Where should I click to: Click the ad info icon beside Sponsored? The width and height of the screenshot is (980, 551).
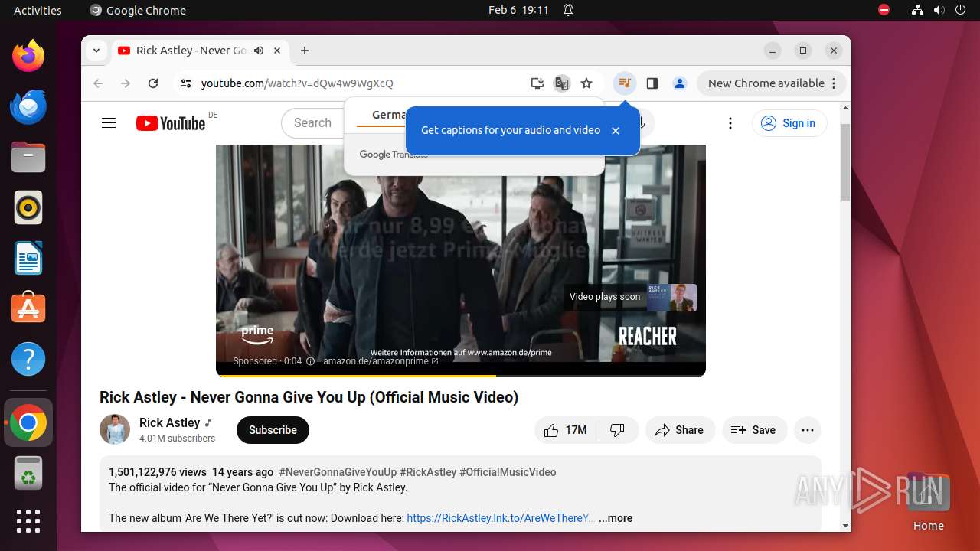310,361
